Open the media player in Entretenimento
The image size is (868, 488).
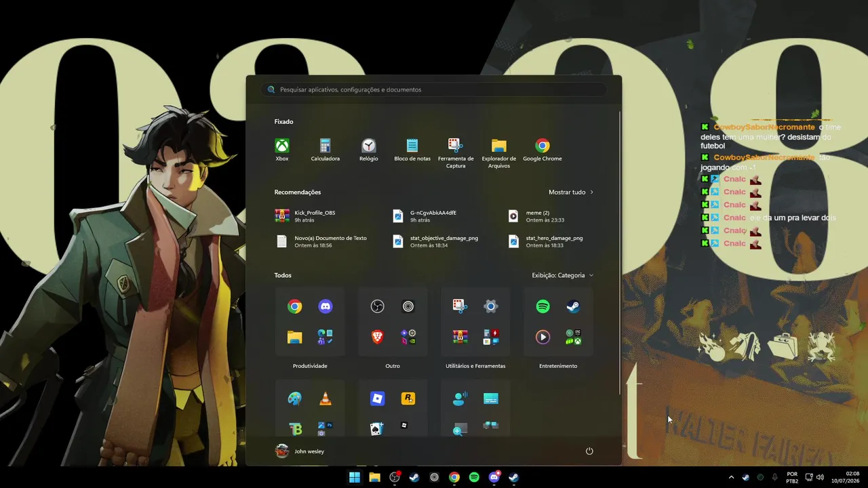click(542, 337)
